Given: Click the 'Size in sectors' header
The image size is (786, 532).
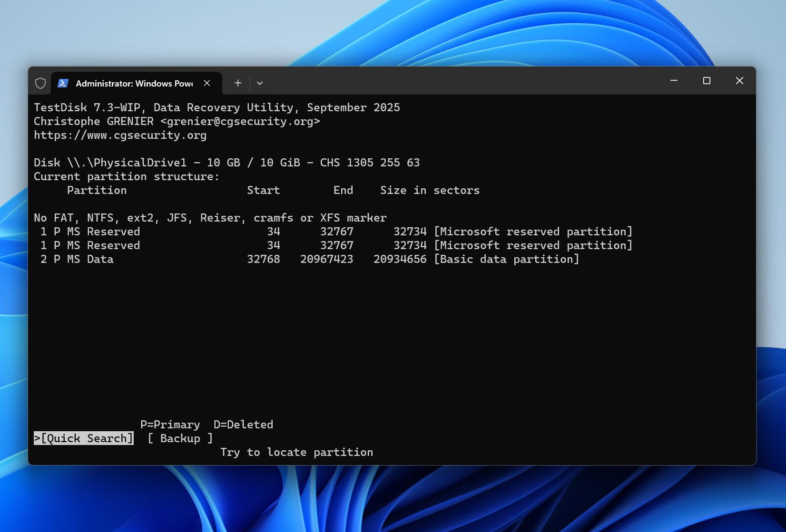Looking at the screenshot, I should click(x=430, y=190).
